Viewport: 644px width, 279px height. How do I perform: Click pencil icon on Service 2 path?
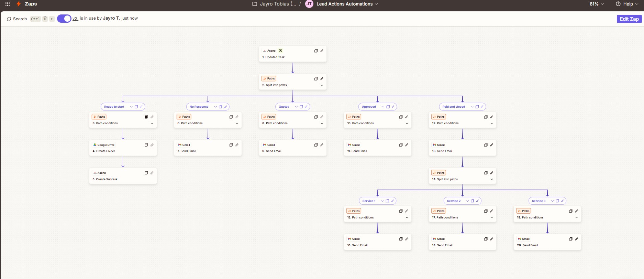[x=477, y=201]
